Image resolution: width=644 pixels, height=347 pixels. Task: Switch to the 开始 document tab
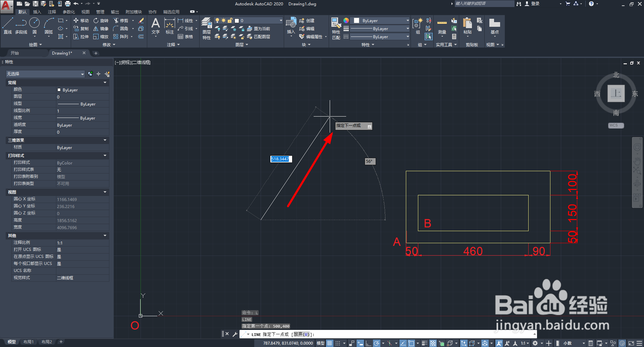coord(14,53)
